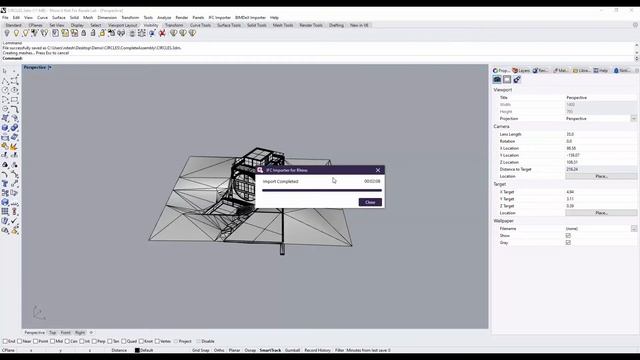
Task: Switch to the Standard toolbar tab
Action: click(13, 25)
